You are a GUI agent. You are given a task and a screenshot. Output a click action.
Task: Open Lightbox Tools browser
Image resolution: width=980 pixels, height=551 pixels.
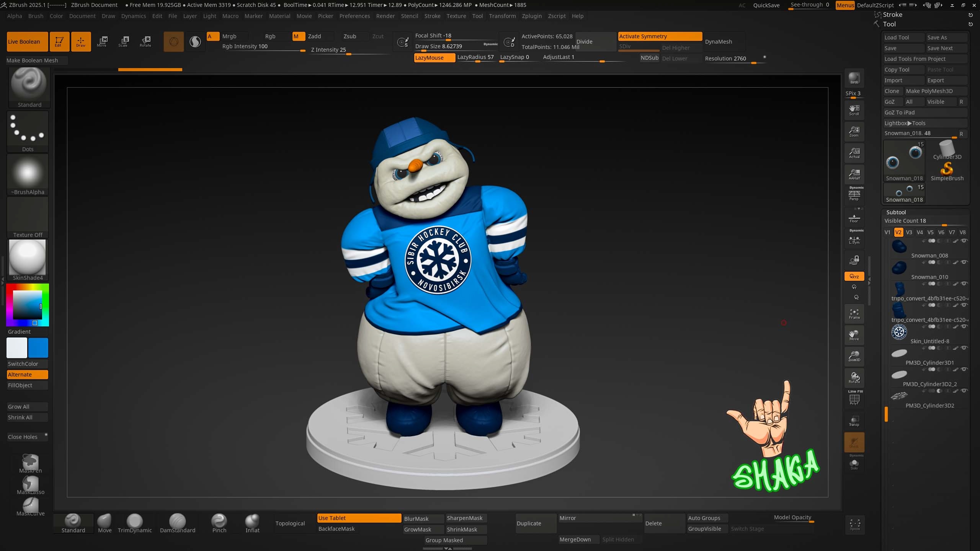coord(905,123)
